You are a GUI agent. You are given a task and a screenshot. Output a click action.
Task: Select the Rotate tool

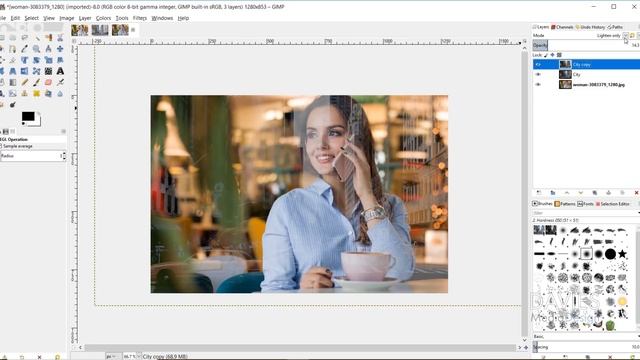[x=36, y=60]
